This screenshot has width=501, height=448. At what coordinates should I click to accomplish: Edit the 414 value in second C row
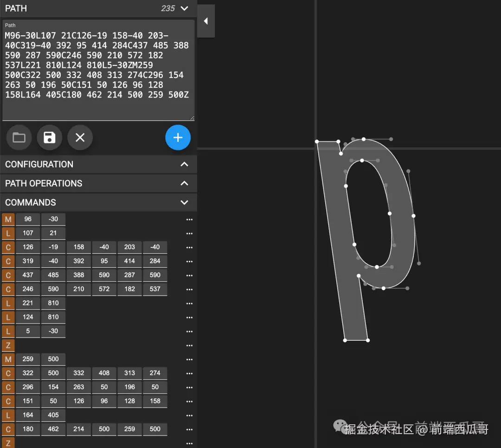pos(129,261)
